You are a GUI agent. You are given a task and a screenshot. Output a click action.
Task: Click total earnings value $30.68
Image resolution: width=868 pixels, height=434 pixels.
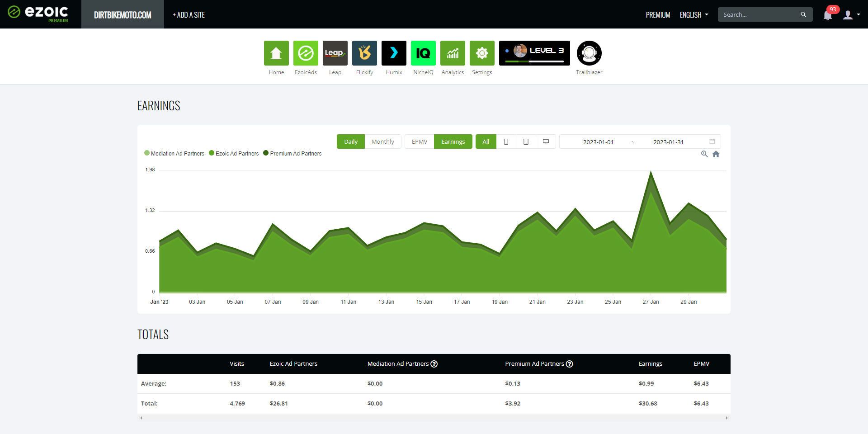pos(648,403)
